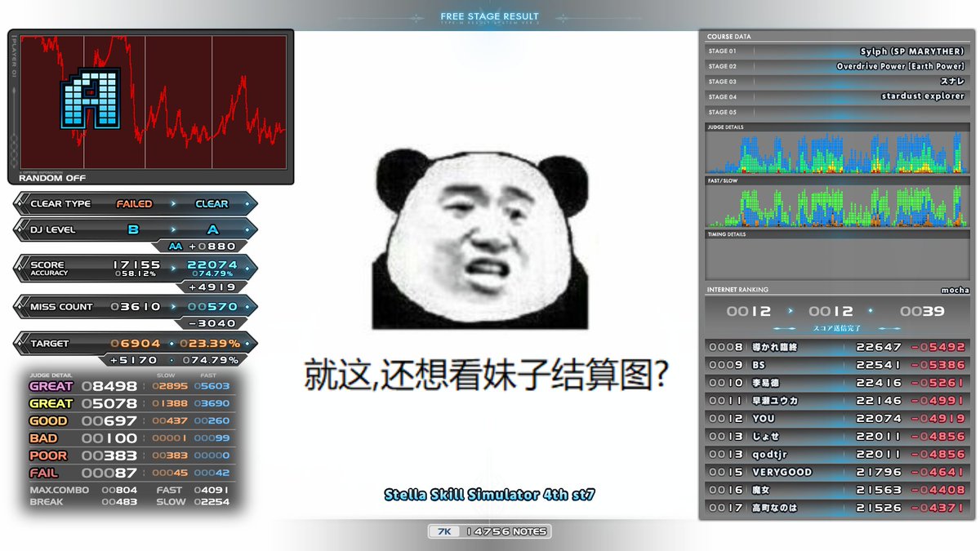Click the 058.12% accuracy value

click(x=137, y=273)
